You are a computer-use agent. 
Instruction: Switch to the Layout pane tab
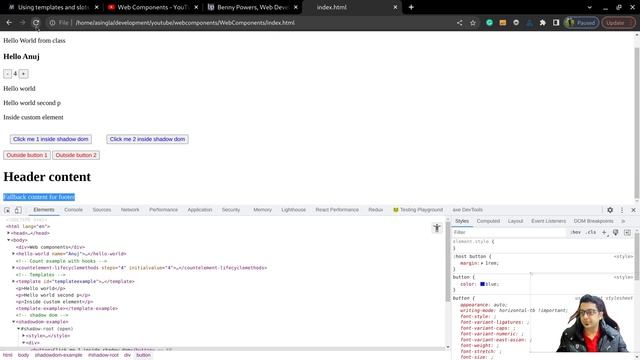point(515,221)
